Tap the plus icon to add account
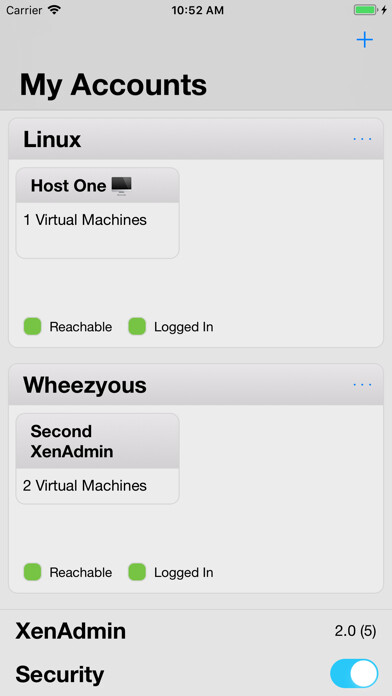The height and width of the screenshot is (696, 392). click(364, 40)
